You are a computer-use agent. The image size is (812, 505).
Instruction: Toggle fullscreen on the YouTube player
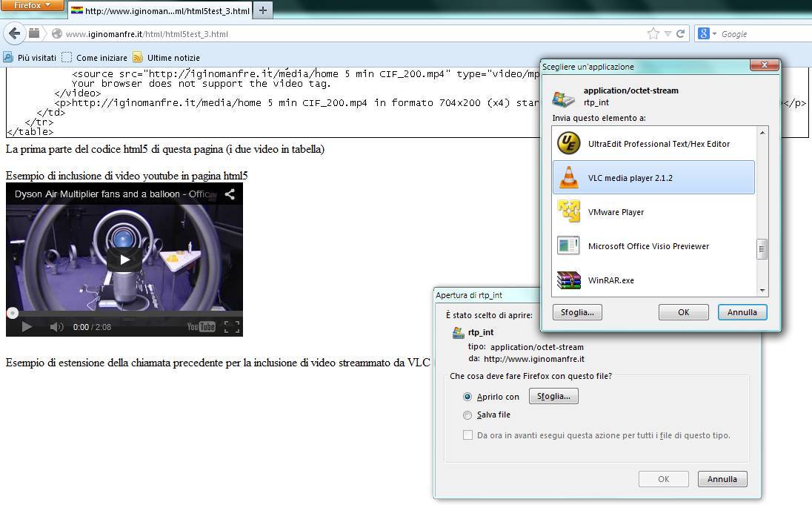[231, 326]
